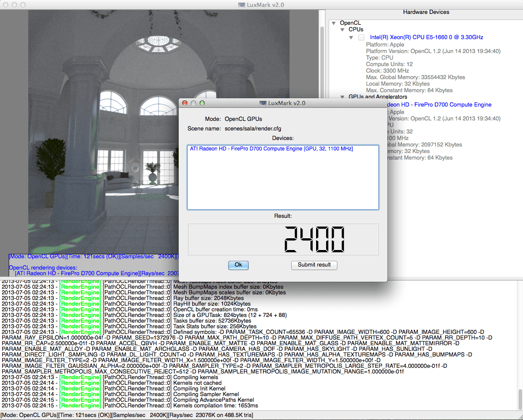Image resolution: width=523 pixels, height=420 pixels.
Task: Collapse the CPUs tree node
Action: 342,30
